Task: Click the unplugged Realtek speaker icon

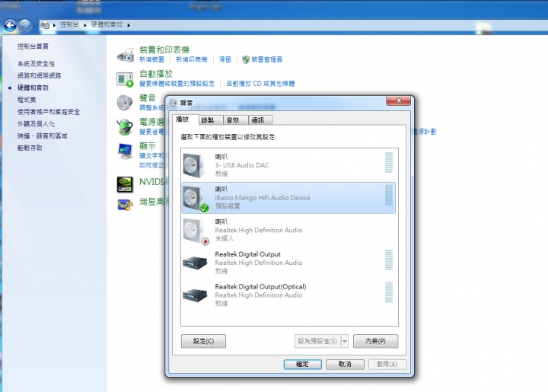Action: 196,231
